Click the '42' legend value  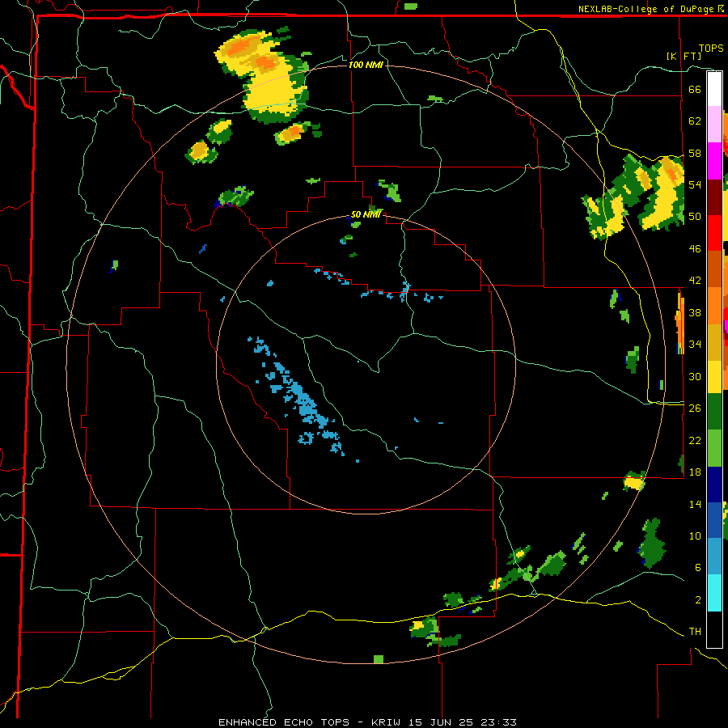click(695, 281)
